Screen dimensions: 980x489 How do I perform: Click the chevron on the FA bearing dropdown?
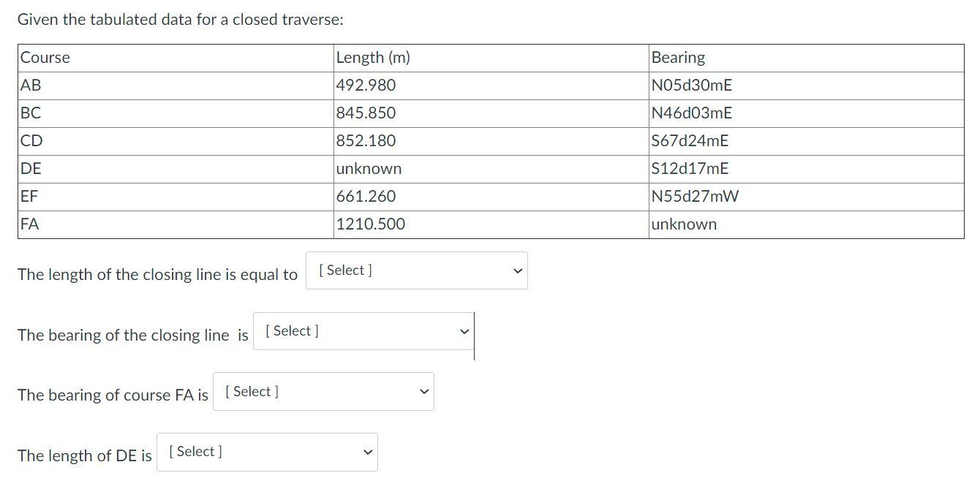[423, 391]
